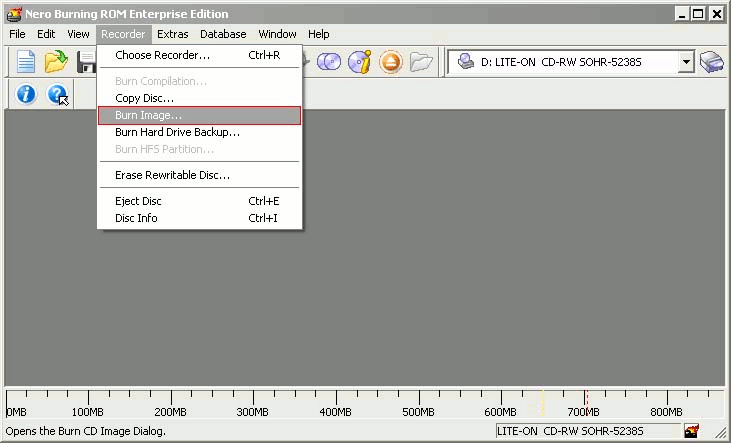Choose Eject Disc menu entry
This screenshot has height=443, width=731.
click(x=200, y=201)
